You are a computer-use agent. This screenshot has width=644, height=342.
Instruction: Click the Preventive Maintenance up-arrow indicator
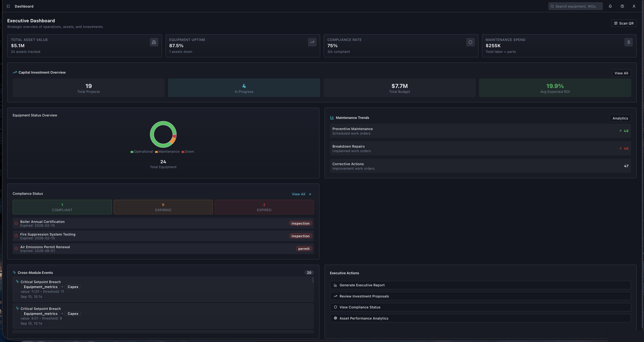pyautogui.click(x=620, y=131)
